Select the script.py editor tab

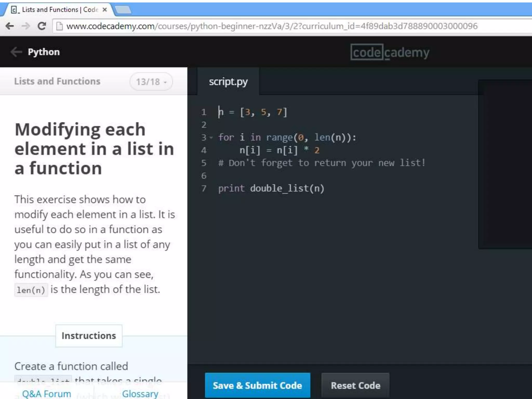[228, 82]
